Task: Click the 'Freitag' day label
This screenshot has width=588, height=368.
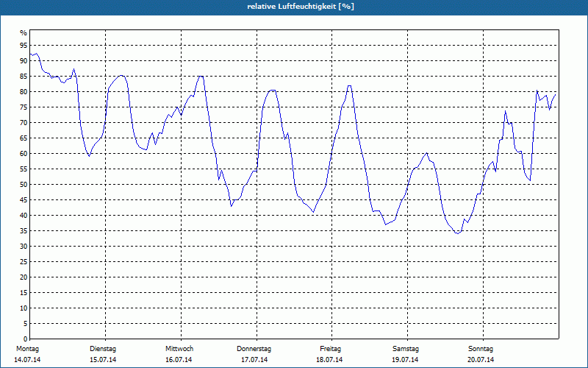Action: pyautogui.click(x=330, y=349)
